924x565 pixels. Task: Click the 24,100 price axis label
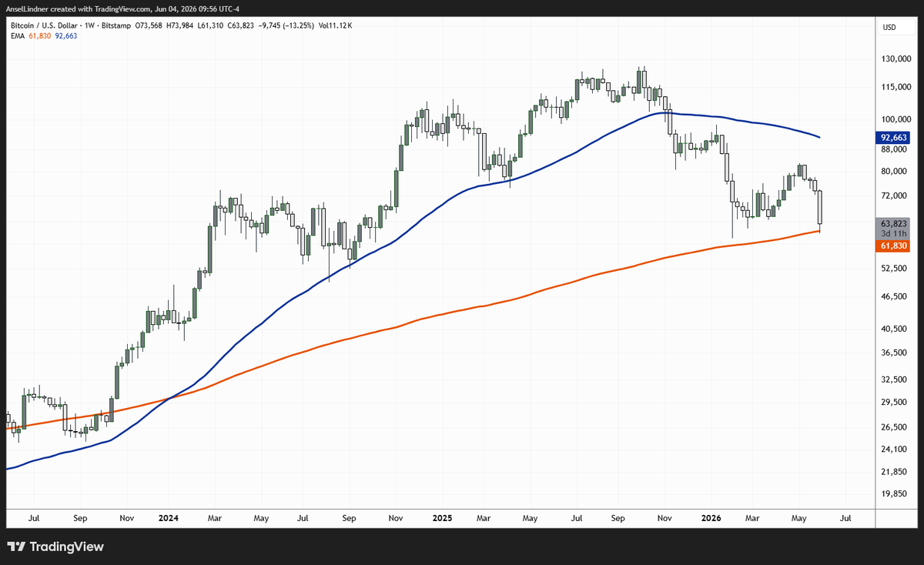pyautogui.click(x=896, y=449)
